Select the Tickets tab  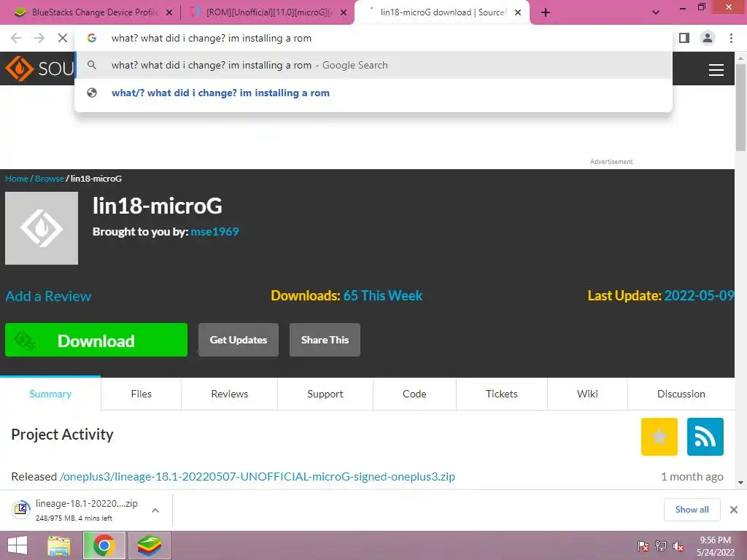[502, 394]
